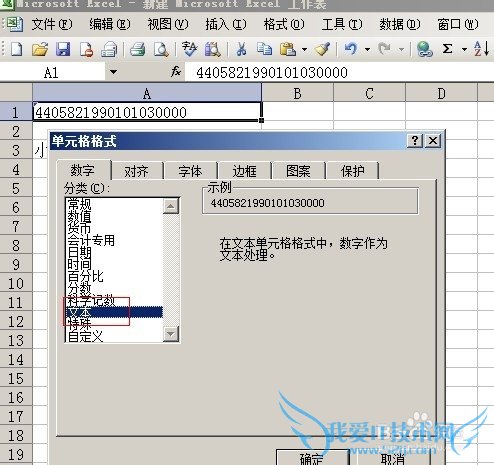Click the AutoSum sigma icon

pyautogui.click(x=448, y=49)
